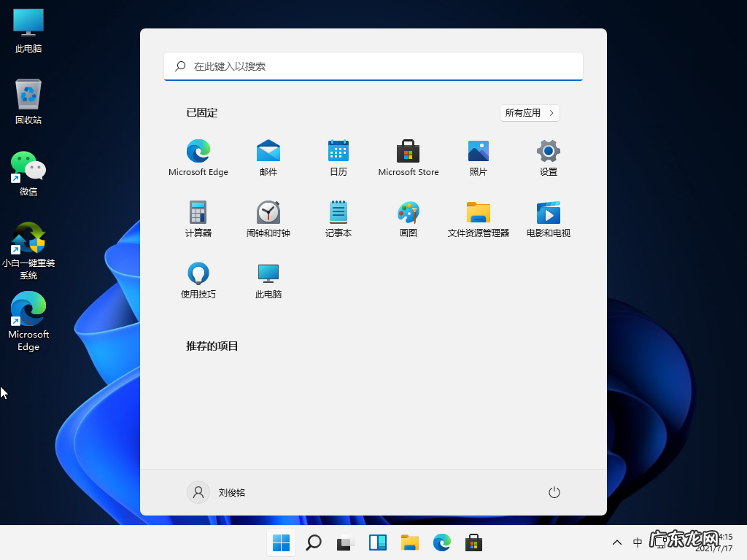
Task: Click the power button in the Start menu
Action: click(x=554, y=492)
